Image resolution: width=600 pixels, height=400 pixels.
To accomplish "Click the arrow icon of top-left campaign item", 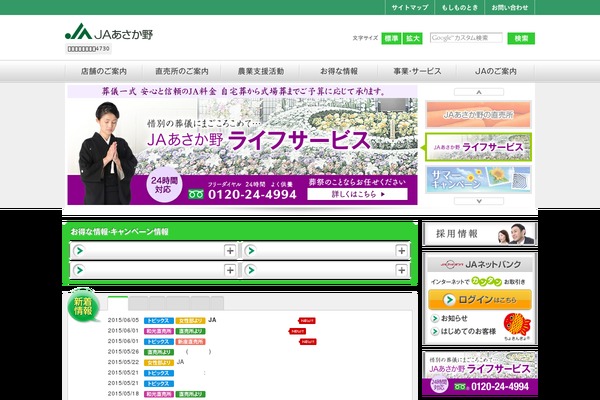I will pos(79,251).
